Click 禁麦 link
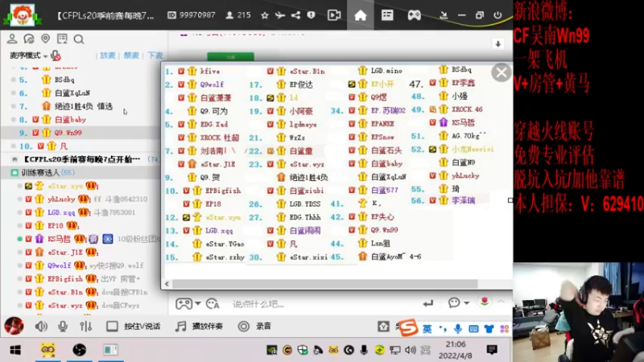Screen dimensions: 644x362 tap(131, 55)
